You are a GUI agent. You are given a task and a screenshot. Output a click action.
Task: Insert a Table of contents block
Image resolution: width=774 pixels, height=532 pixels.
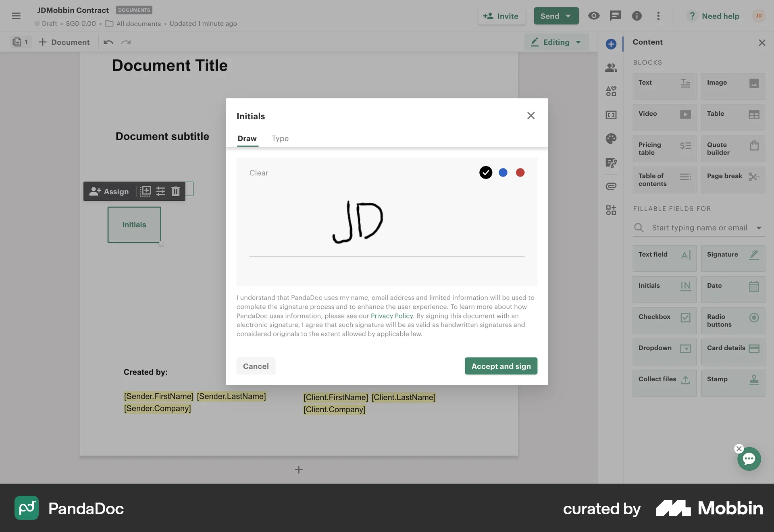coord(664,180)
